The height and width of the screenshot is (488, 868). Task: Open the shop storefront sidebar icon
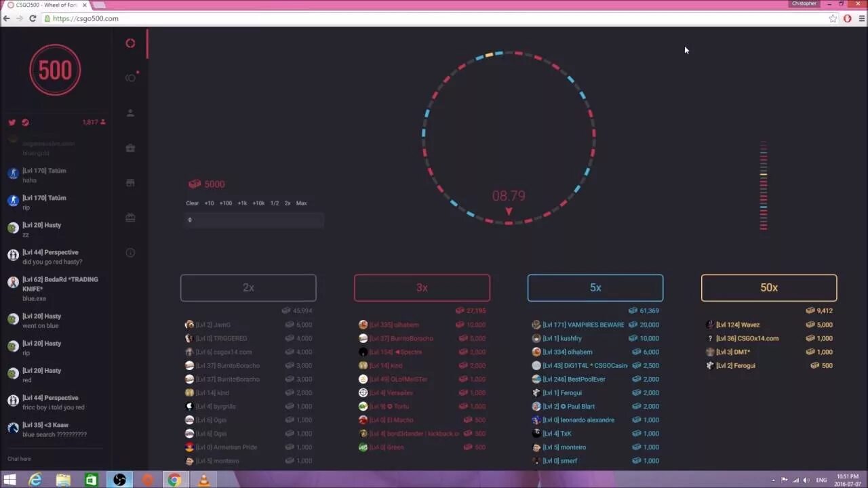[x=130, y=183]
